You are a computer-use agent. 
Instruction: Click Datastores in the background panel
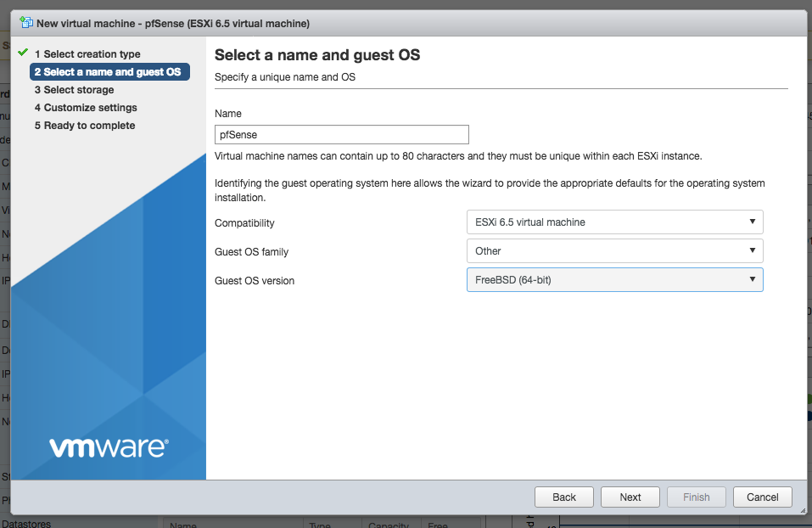[x=25, y=523]
